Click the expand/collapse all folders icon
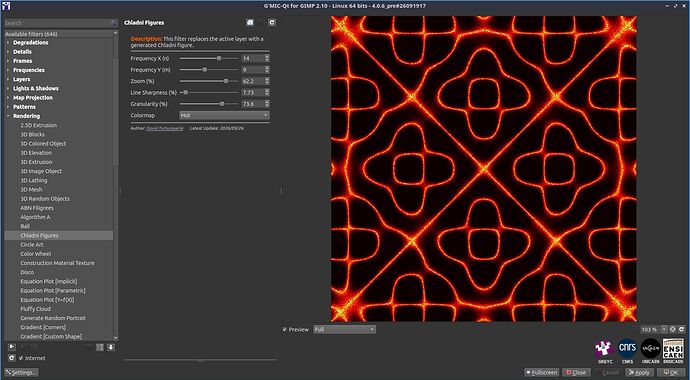 100,347
